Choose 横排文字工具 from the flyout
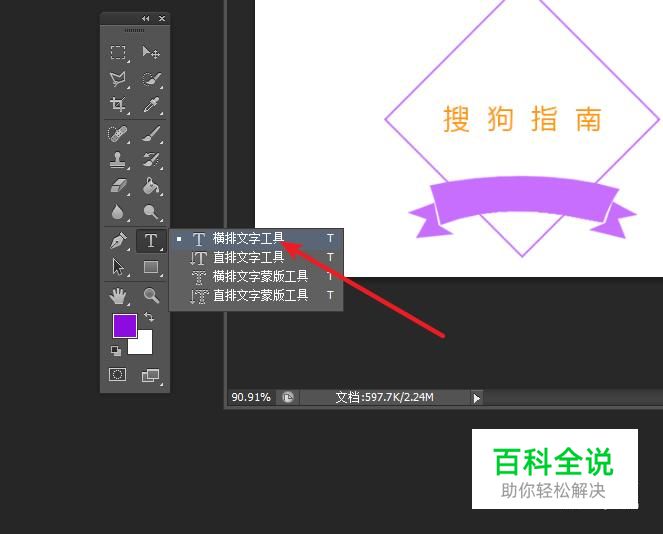663x534 pixels. coord(256,238)
